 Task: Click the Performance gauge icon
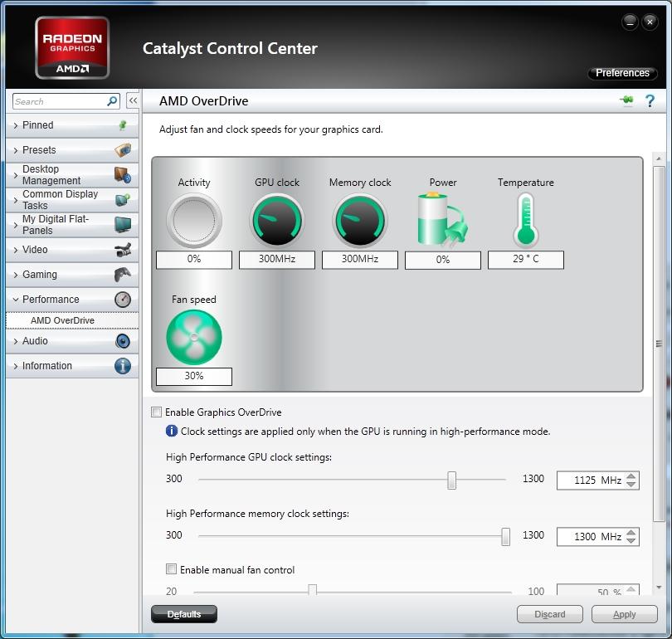pyautogui.click(x=123, y=299)
